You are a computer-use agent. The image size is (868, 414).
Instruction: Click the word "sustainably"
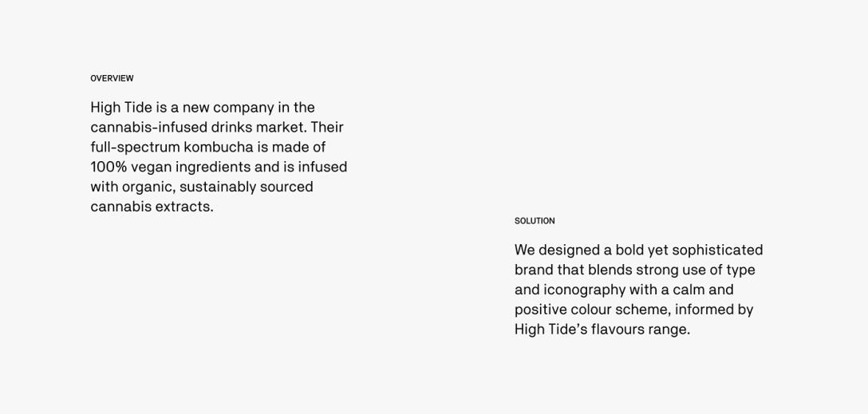click(218, 187)
